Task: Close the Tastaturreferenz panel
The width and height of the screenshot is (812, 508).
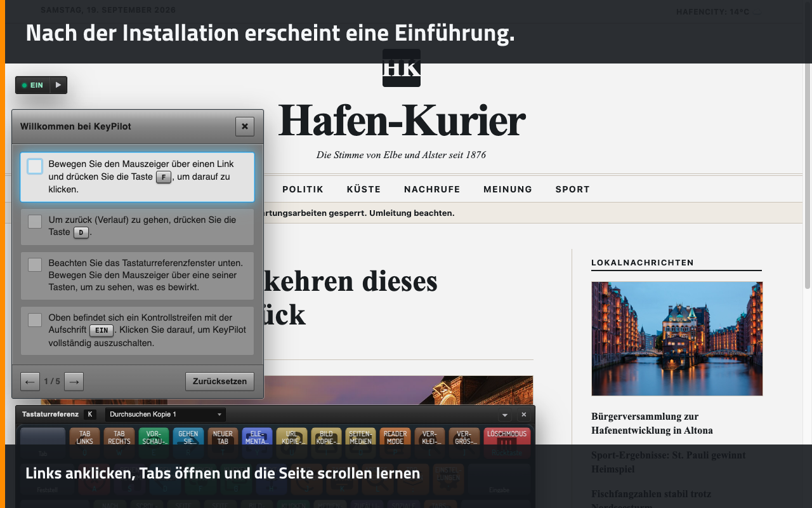Action: point(523,415)
